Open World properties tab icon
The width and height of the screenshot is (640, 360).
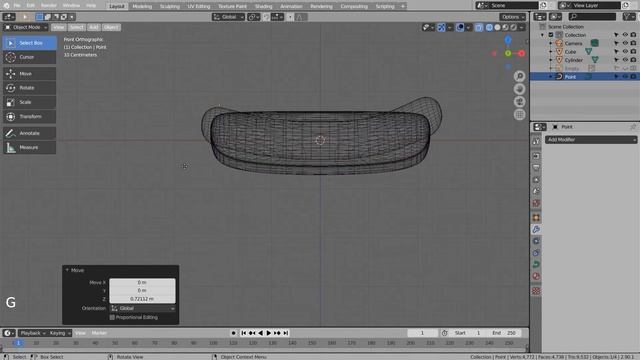(x=536, y=203)
